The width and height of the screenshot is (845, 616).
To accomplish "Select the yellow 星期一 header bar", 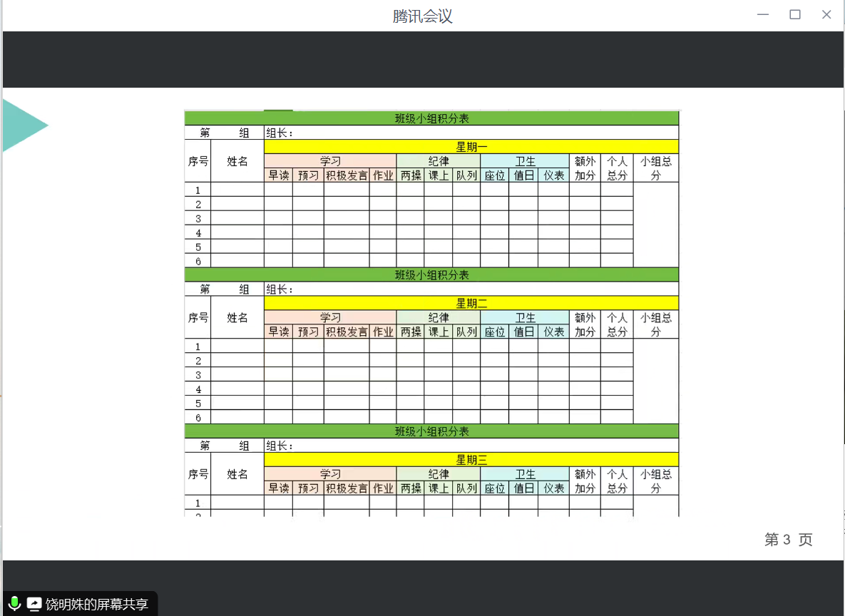I will [471, 145].
